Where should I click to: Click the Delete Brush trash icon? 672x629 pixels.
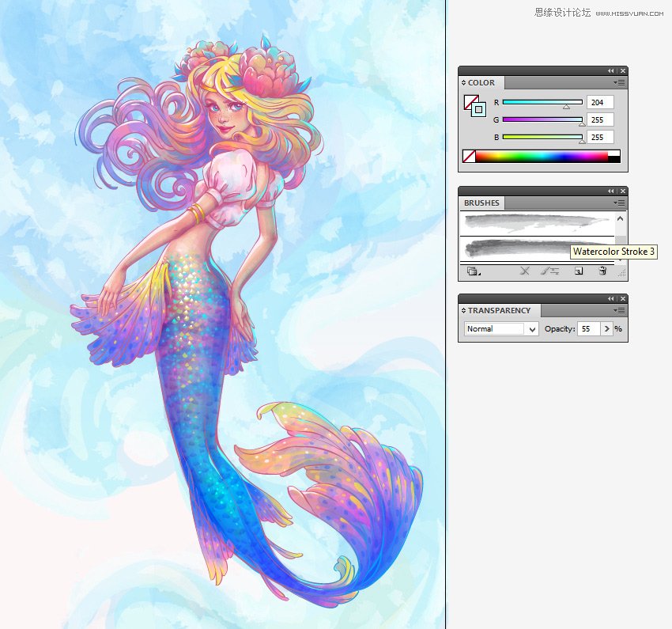click(x=602, y=271)
